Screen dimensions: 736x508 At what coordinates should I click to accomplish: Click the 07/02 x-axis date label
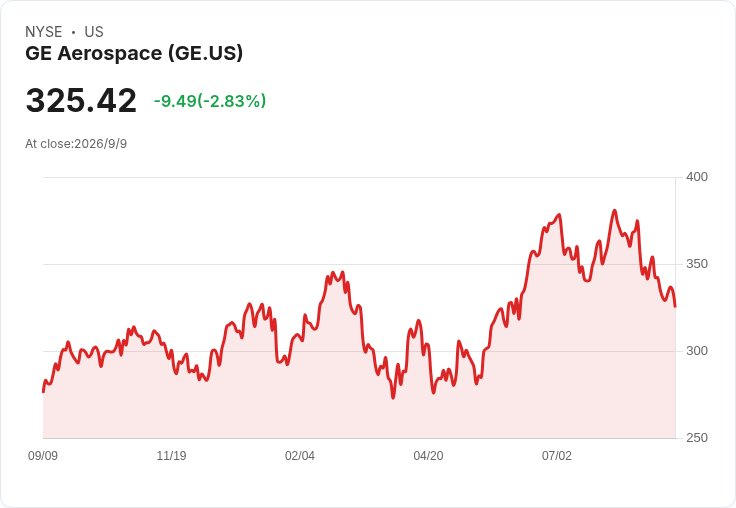pos(557,456)
